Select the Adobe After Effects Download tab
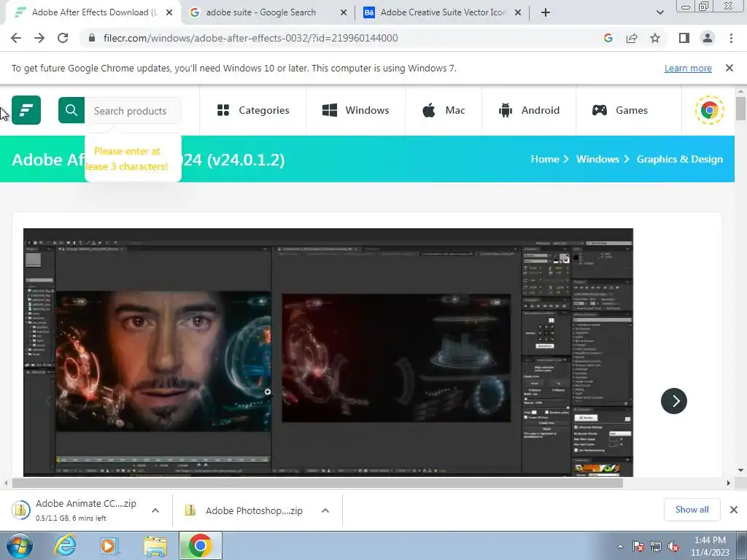The width and height of the screenshot is (747, 560). pos(94,12)
